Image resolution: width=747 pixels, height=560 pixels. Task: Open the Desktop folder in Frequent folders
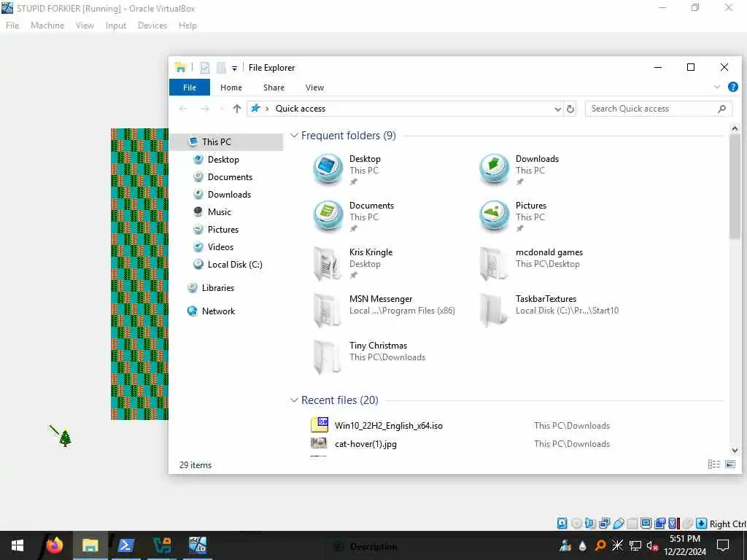pos(348,169)
